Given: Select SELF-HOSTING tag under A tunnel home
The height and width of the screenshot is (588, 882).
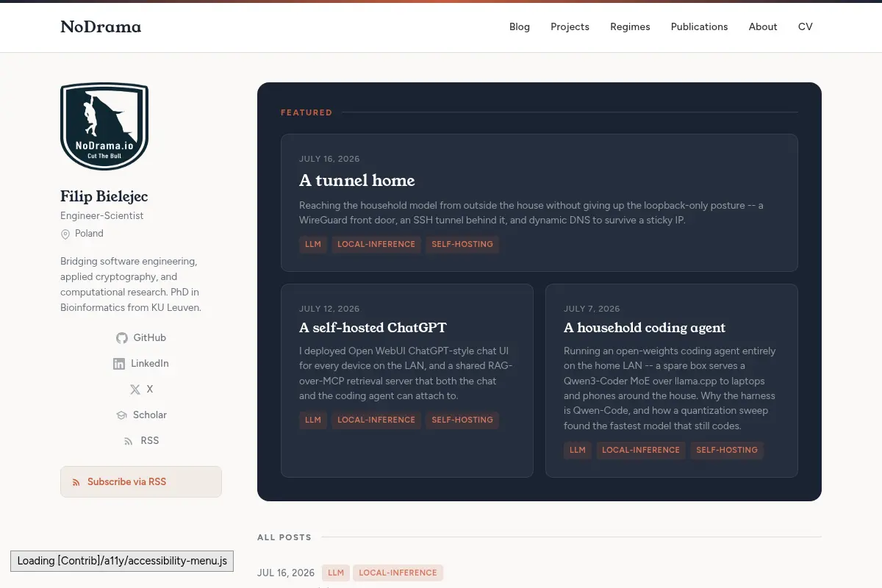Looking at the screenshot, I should tap(462, 244).
